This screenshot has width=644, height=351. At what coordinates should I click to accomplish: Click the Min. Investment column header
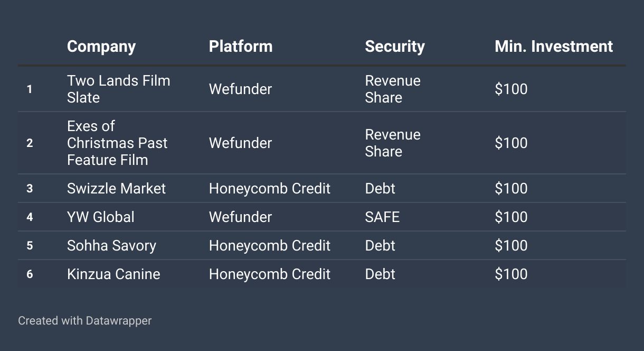(x=554, y=47)
